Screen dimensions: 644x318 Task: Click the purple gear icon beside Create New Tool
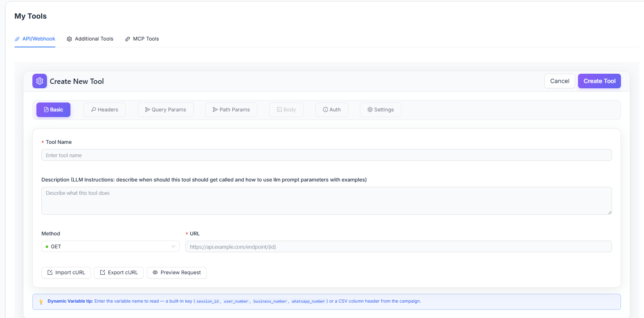point(40,81)
